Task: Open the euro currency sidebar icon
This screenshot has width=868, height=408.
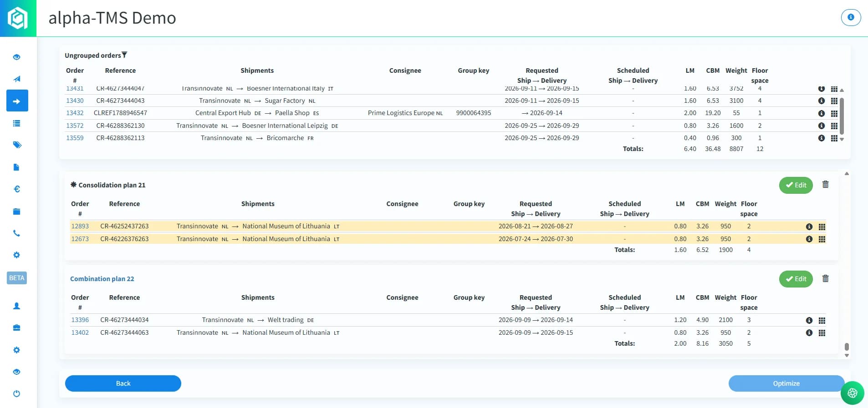Action: 17,189
